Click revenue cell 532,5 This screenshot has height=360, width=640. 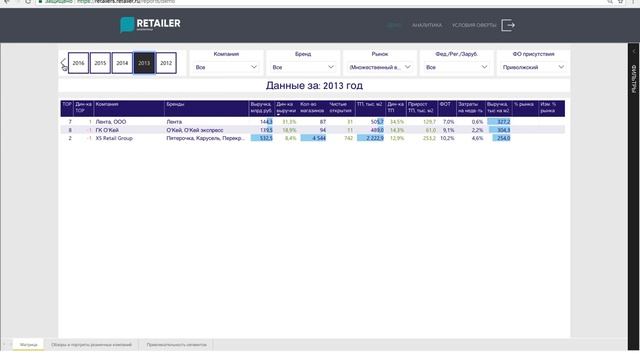click(262, 138)
